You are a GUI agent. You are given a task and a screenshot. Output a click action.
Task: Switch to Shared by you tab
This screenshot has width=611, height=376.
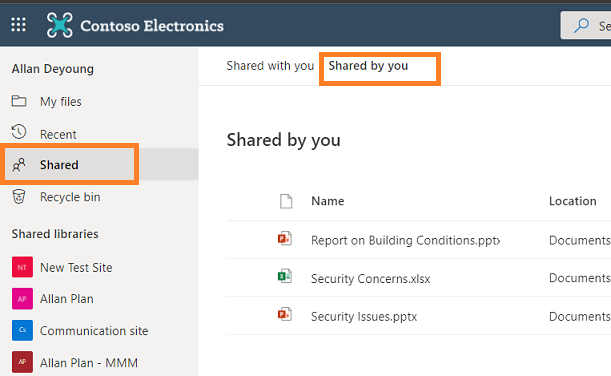coord(368,66)
